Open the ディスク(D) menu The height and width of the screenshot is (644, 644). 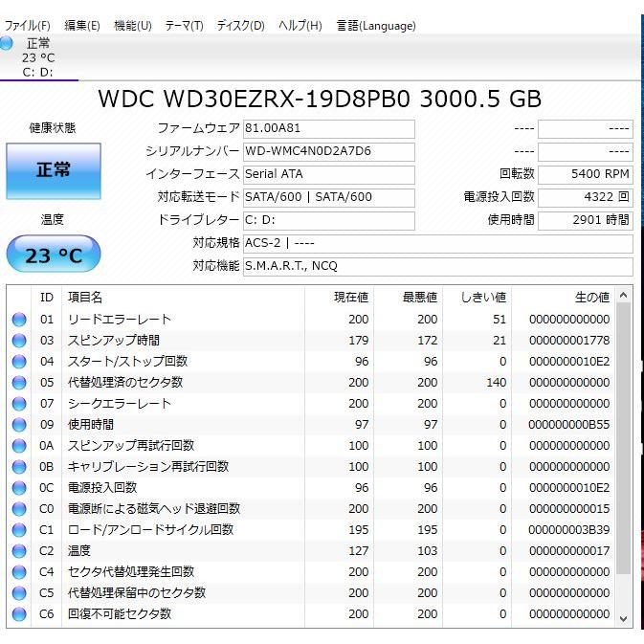(x=240, y=26)
